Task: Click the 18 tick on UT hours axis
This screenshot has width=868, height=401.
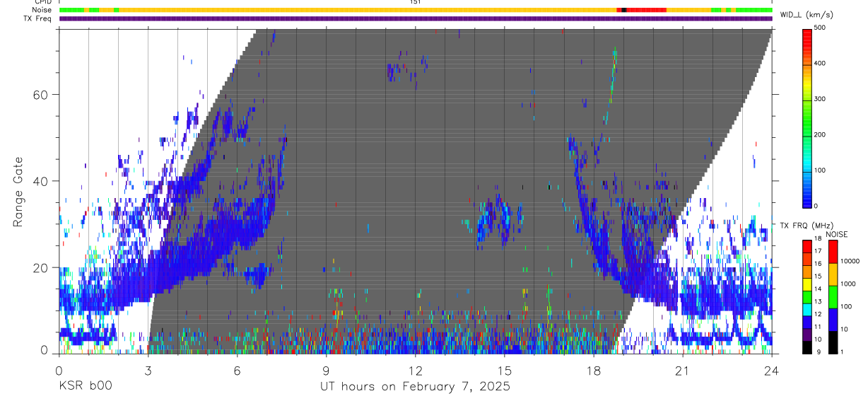Action: pos(593,371)
